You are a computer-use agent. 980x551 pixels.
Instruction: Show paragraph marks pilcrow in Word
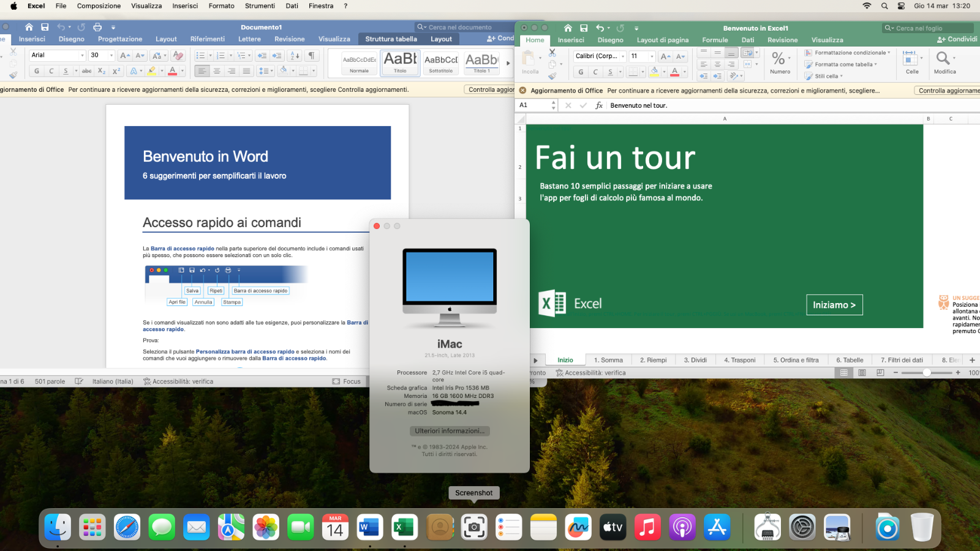(312, 55)
